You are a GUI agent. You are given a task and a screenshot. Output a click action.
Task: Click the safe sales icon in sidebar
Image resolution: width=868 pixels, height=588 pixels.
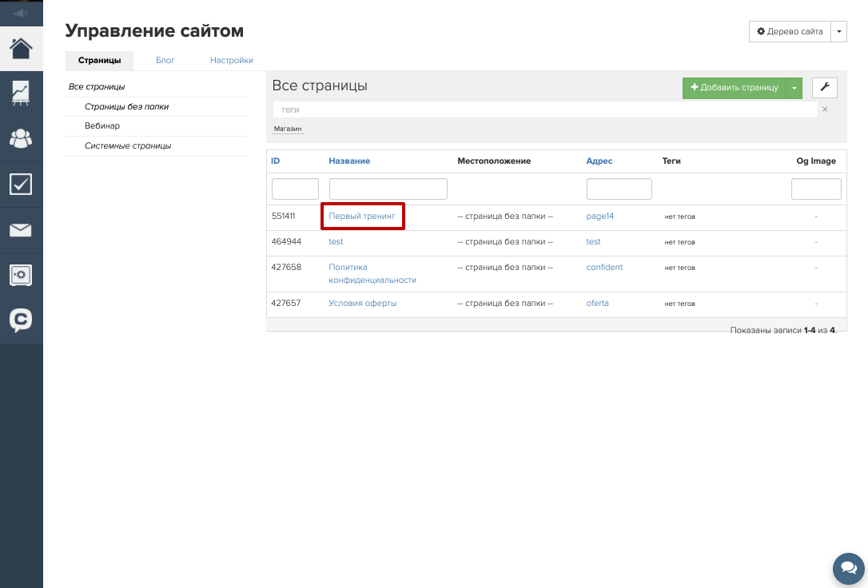tap(21, 276)
